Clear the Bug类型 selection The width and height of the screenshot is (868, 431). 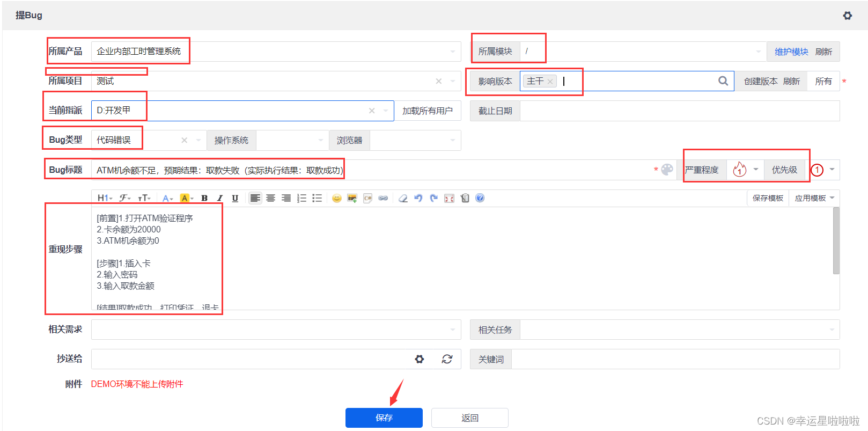coord(184,140)
